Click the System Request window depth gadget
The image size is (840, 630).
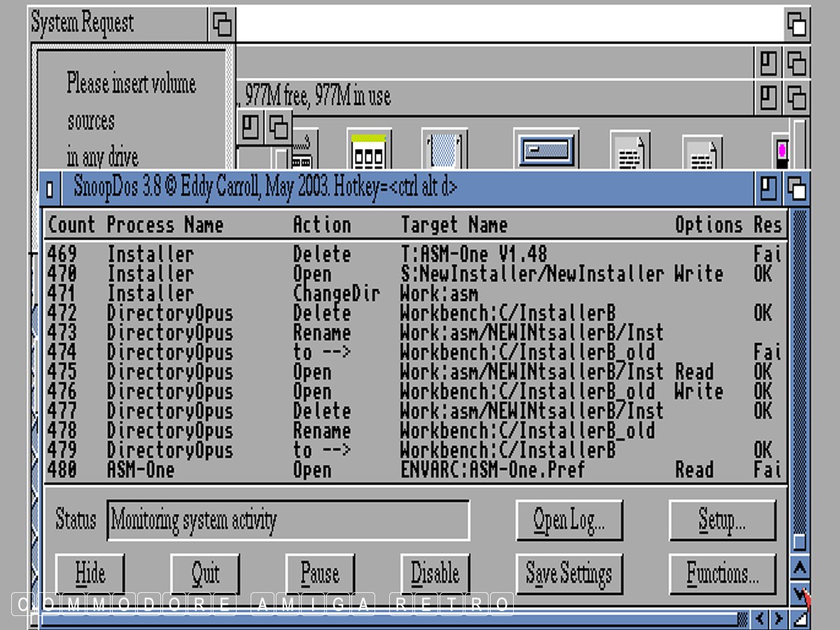point(222,24)
